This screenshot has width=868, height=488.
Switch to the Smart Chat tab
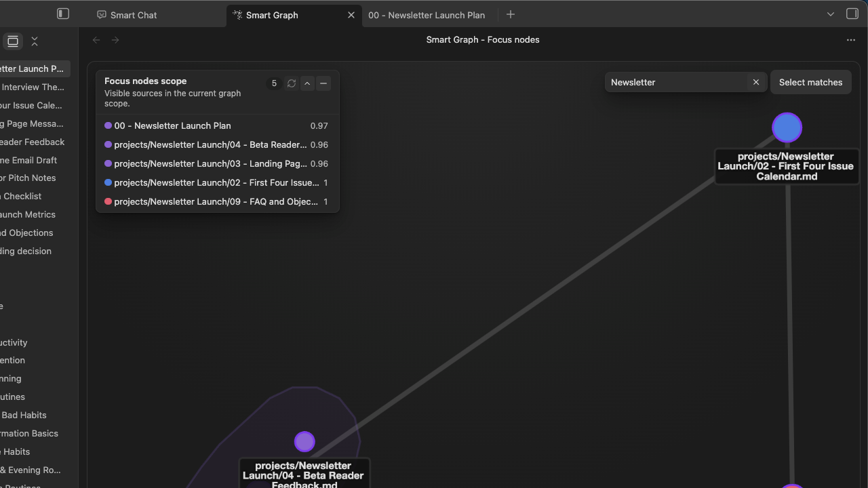coord(127,14)
